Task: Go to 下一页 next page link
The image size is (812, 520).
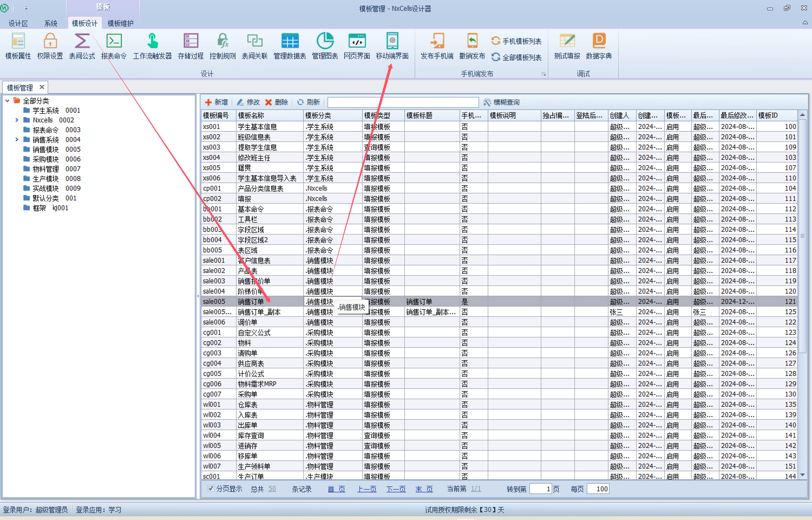Action: (x=396, y=489)
